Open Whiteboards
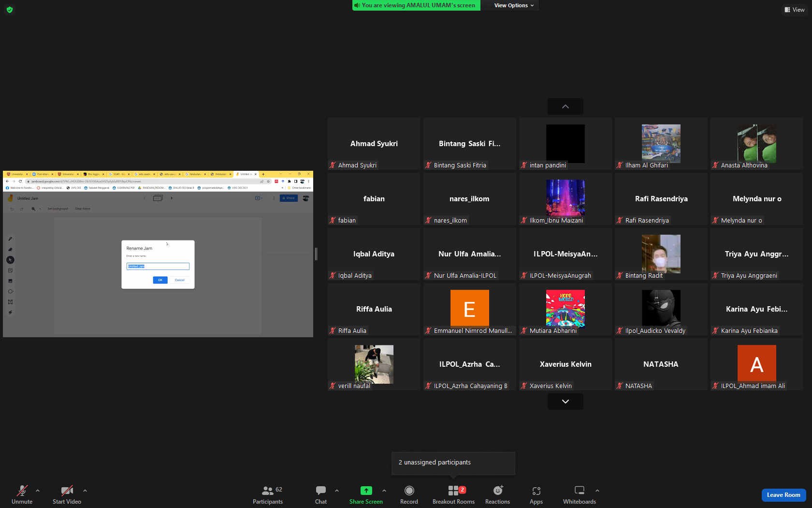Screen dimensions: 812x508 pos(579,495)
